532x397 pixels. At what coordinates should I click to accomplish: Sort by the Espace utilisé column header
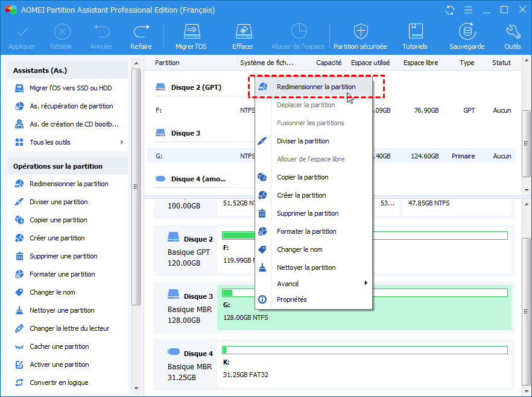point(370,63)
